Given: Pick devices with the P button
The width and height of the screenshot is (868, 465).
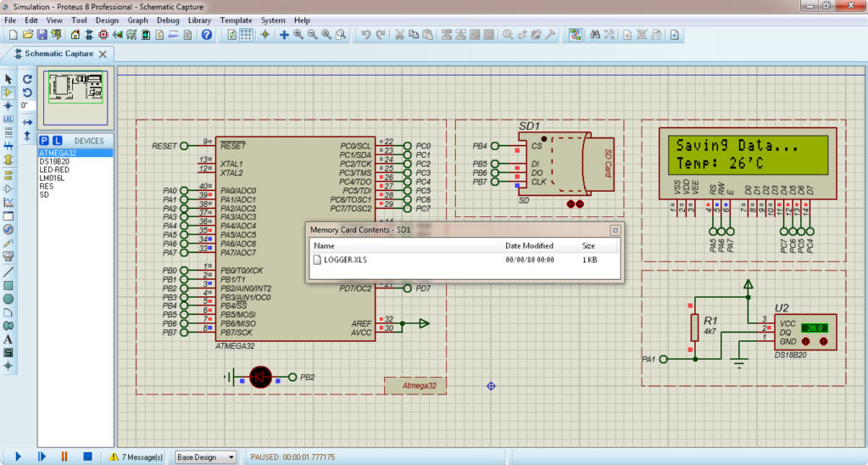Looking at the screenshot, I should pos(44,141).
